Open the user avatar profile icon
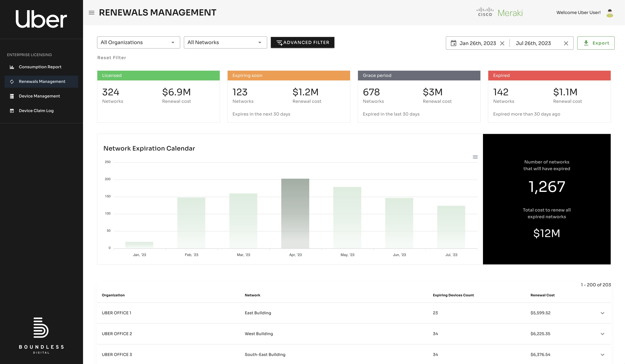The image size is (625, 364). [610, 13]
